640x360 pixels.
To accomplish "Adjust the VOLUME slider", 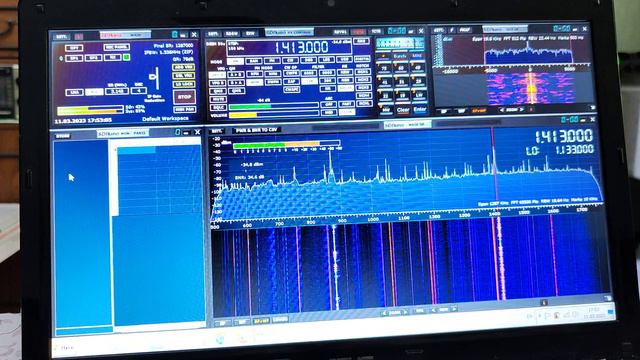I will click(274, 115).
